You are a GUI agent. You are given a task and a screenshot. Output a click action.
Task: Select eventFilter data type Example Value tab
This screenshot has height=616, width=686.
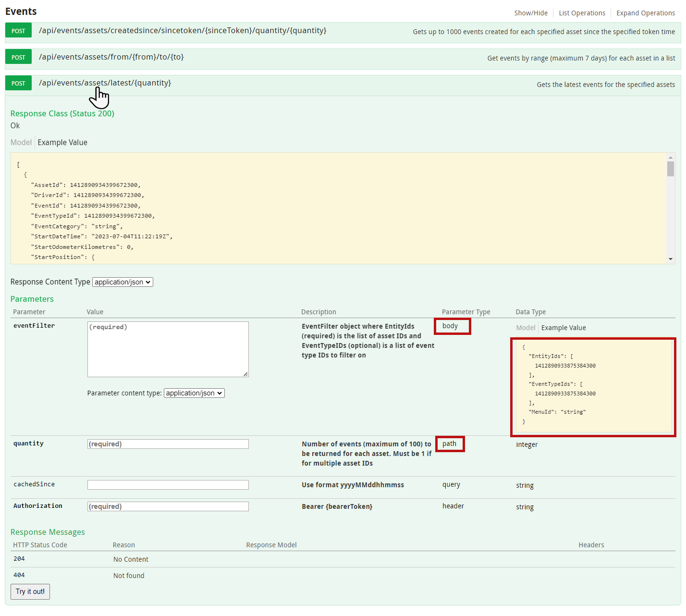point(563,328)
